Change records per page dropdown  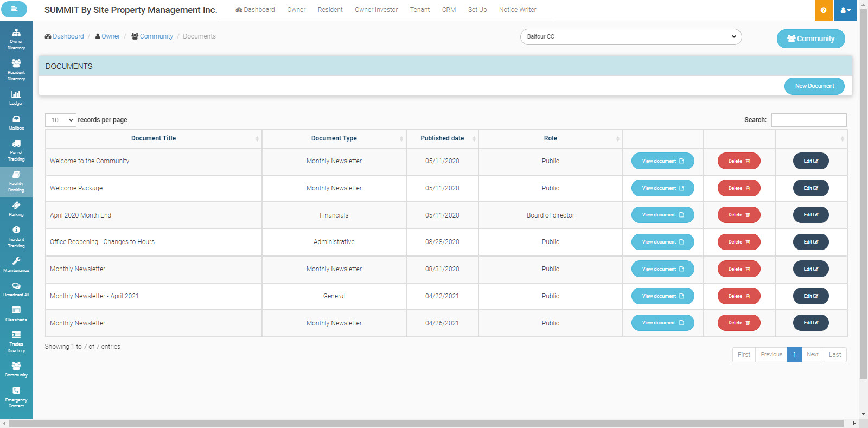click(x=60, y=120)
